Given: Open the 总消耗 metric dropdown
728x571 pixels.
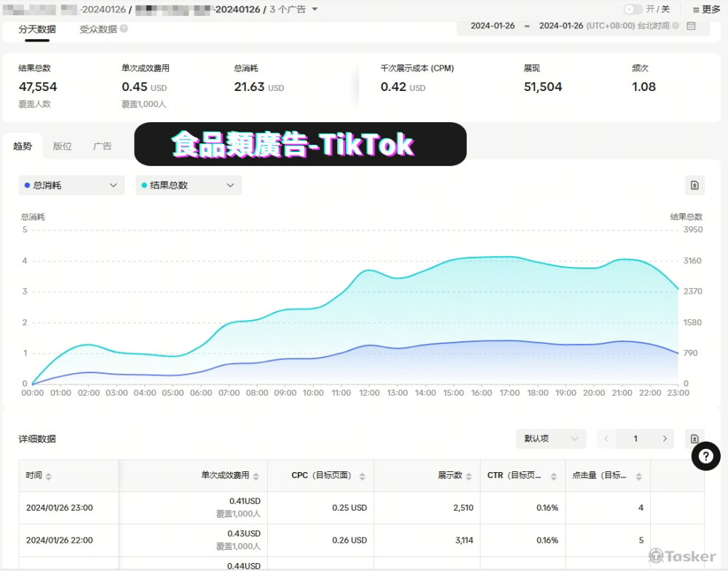Looking at the screenshot, I should click(x=71, y=185).
